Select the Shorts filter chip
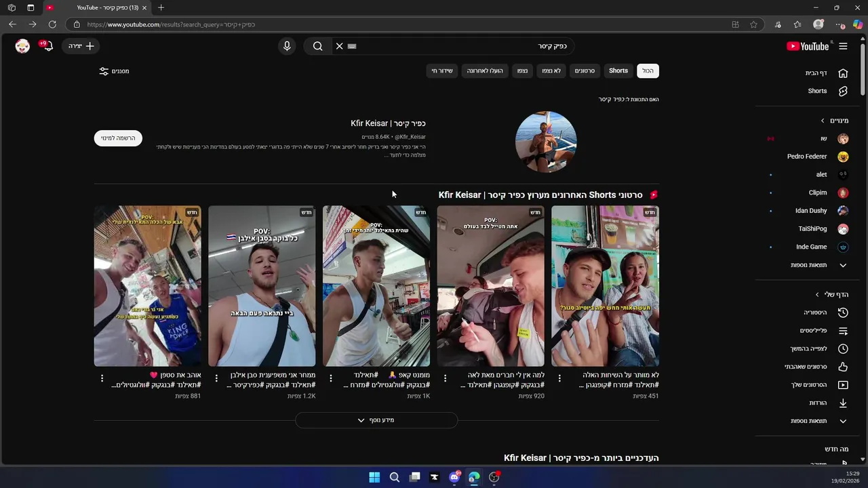Image resolution: width=868 pixels, height=488 pixels. point(618,70)
